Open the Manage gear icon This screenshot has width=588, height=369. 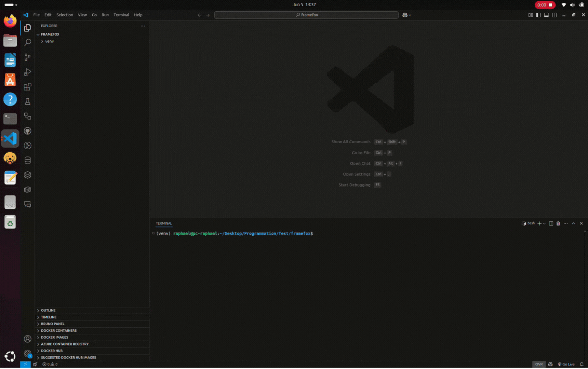tap(28, 354)
